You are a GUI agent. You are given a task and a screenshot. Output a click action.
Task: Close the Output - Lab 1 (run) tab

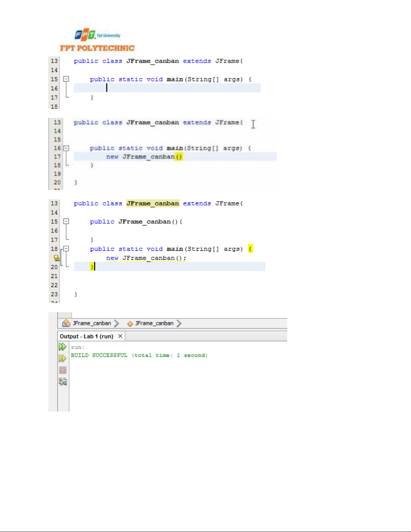point(120,336)
